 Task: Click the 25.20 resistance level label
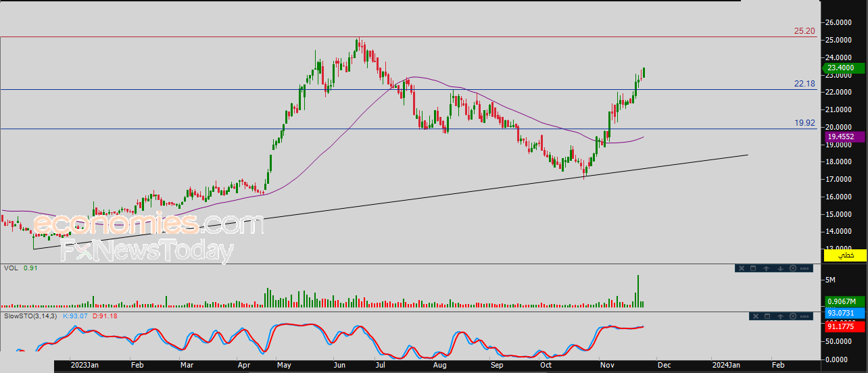tap(804, 31)
